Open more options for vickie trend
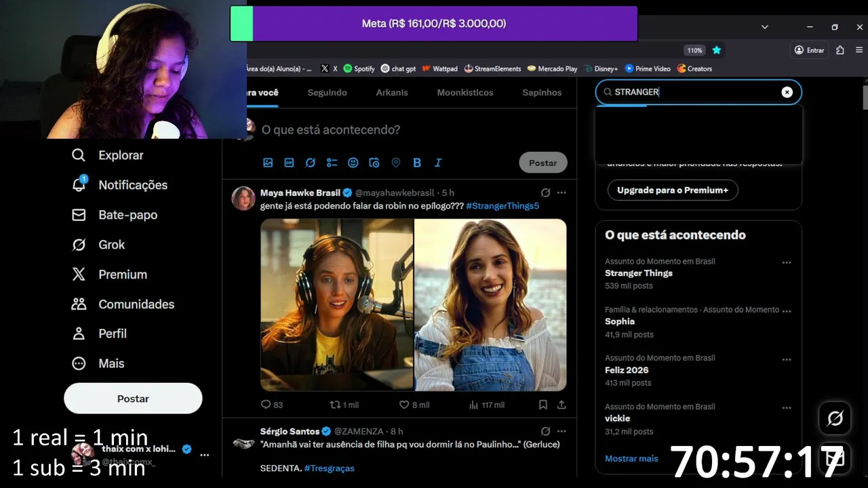 coord(787,408)
